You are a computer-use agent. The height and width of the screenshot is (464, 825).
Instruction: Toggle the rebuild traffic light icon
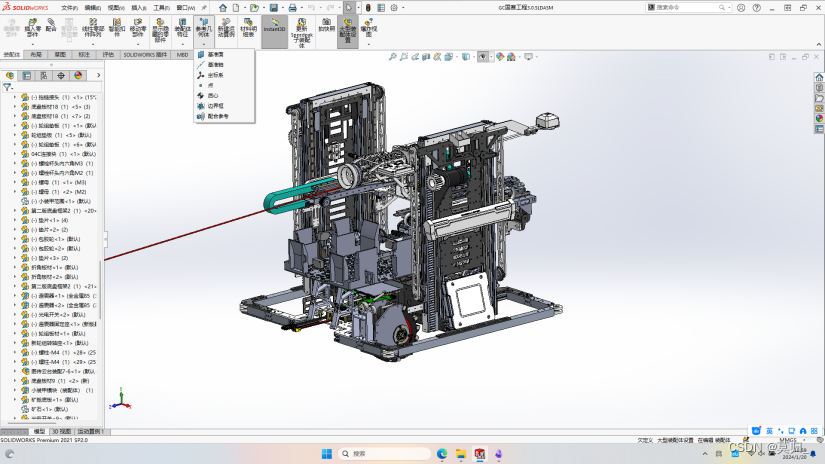coord(366,7)
